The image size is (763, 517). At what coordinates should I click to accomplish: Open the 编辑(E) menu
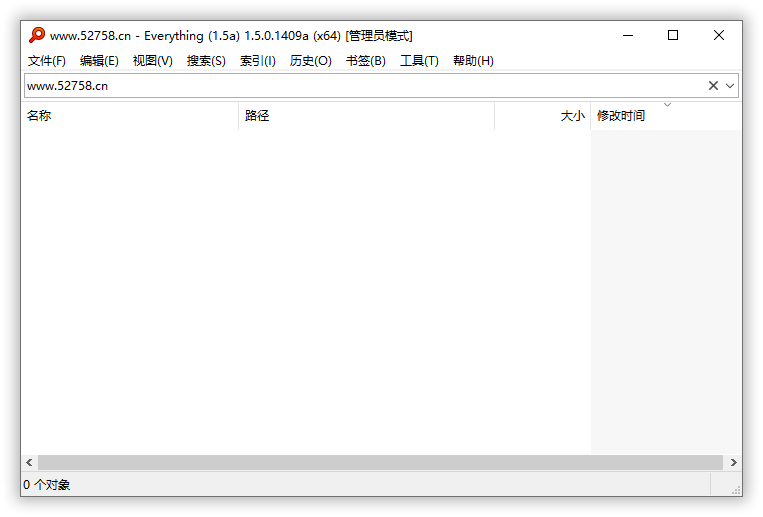coord(99,61)
